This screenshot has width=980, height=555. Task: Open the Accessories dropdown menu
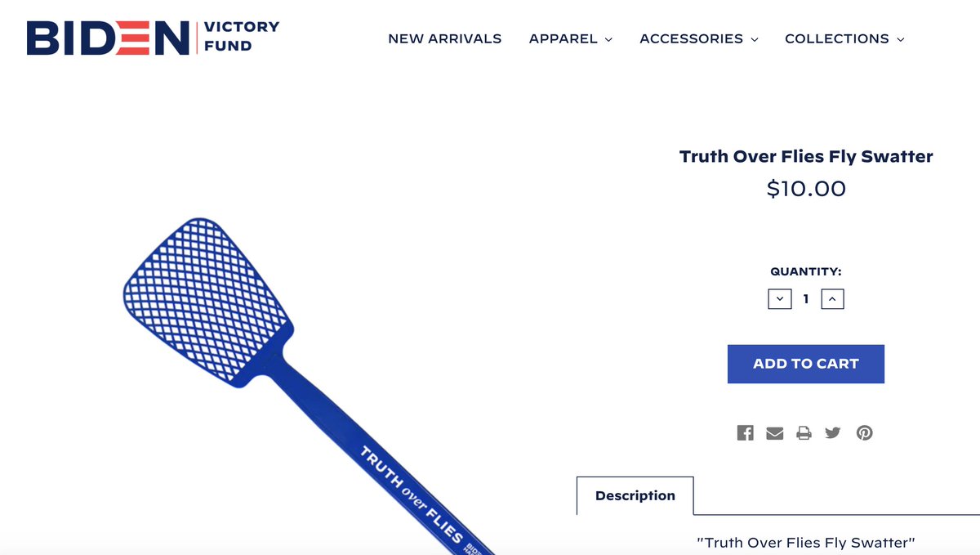pos(698,38)
